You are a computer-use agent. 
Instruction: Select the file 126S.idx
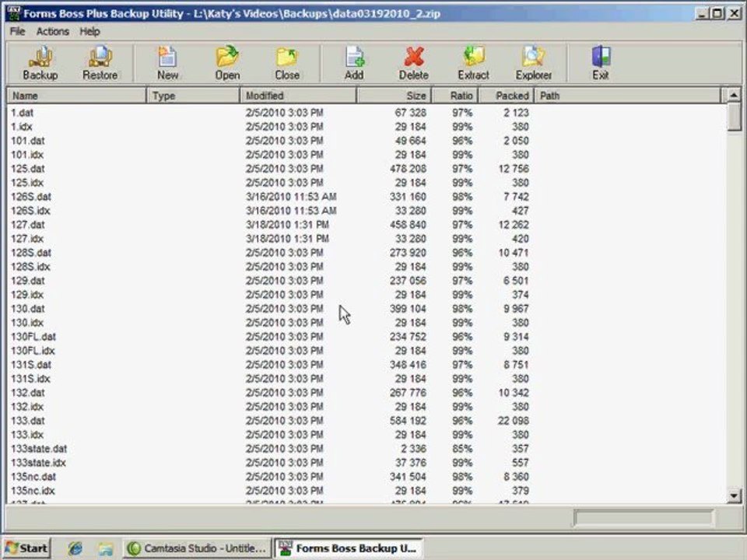coord(30,211)
